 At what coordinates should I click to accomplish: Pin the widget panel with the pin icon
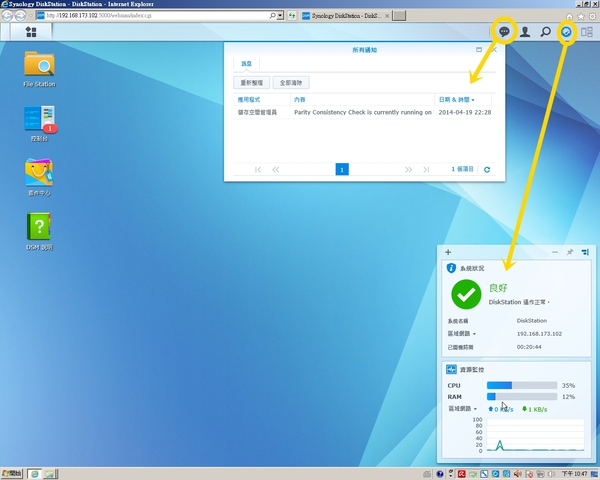(x=570, y=252)
